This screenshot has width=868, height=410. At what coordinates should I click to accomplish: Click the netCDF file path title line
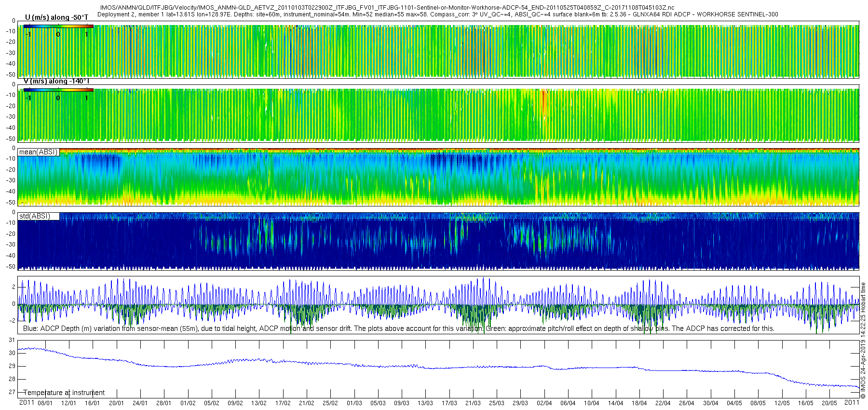point(387,8)
